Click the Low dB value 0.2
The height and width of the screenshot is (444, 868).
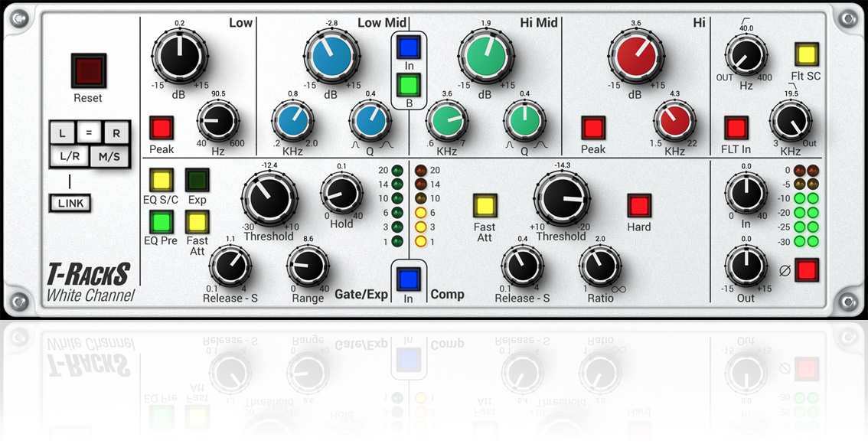click(179, 23)
